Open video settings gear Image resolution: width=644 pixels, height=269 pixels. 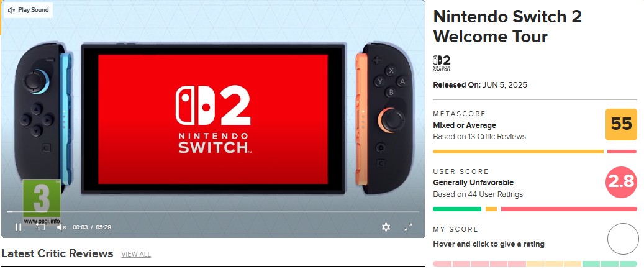pyautogui.click(x=386, y=227)
